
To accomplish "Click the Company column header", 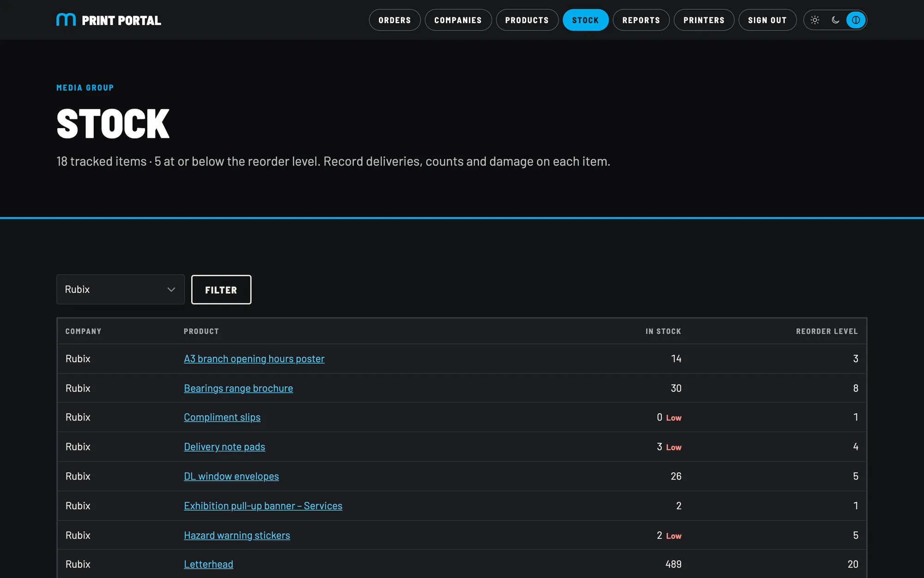I will pos(83,331).
